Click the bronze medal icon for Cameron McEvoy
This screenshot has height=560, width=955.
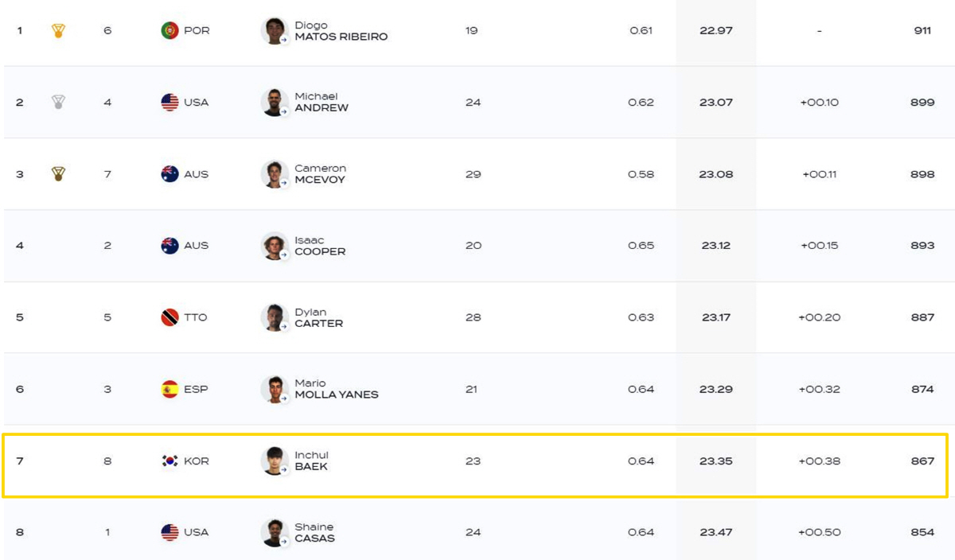point(58,173)
